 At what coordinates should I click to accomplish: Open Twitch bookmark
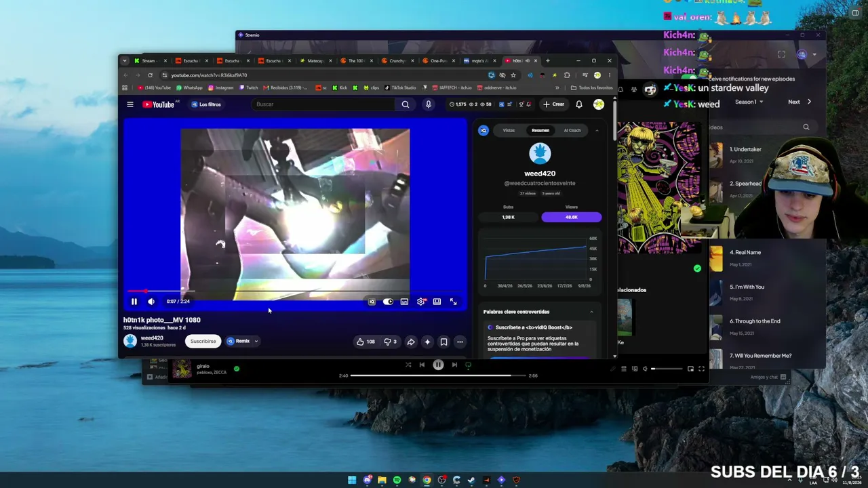coord(248,87)
